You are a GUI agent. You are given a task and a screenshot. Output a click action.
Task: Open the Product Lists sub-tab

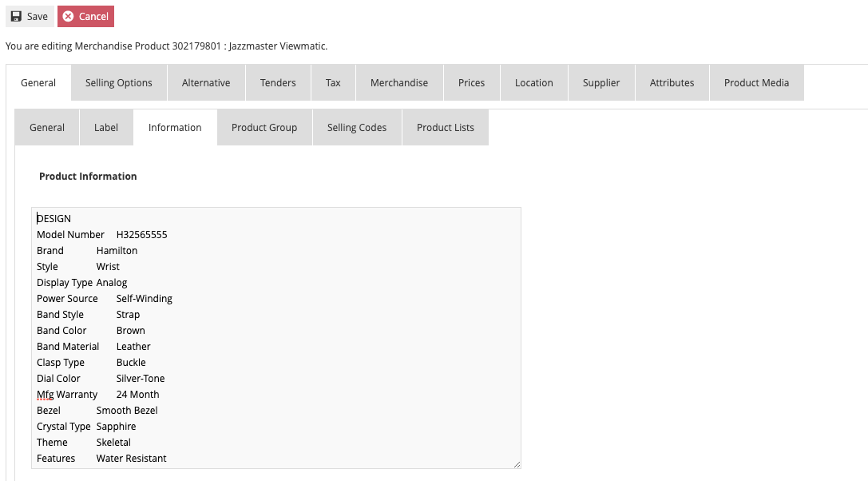pos(445,127)
